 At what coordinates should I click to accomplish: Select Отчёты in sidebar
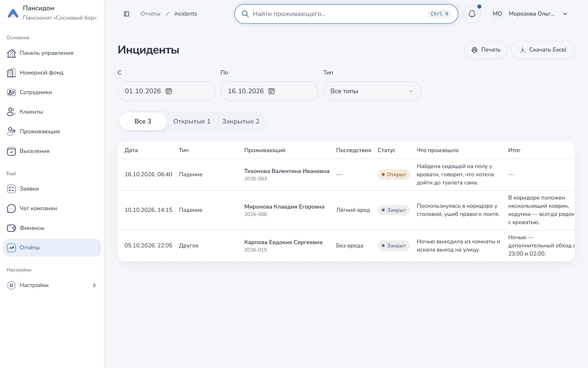tap(52, 248)
